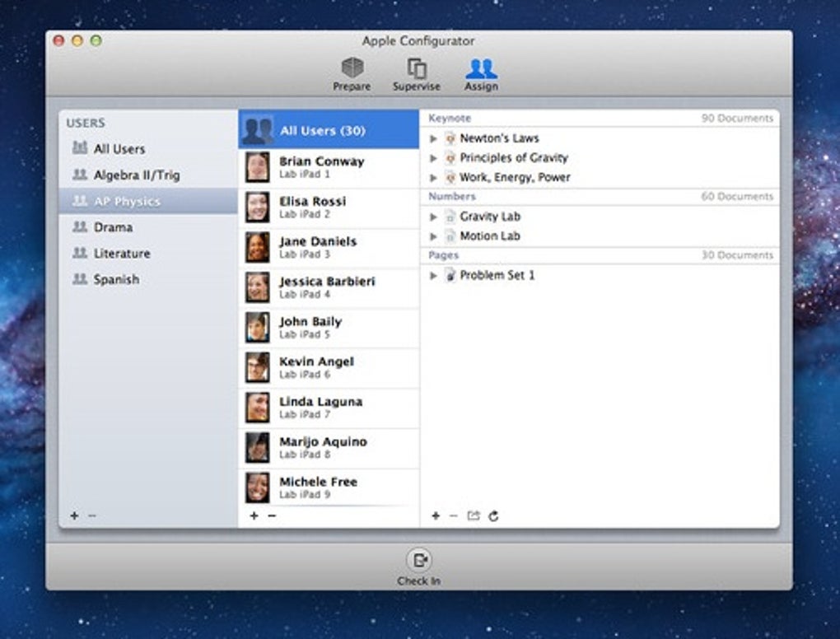Screen dimensions: 840x639
Task: Select user Brian Conway
Action: pos(329,167)
